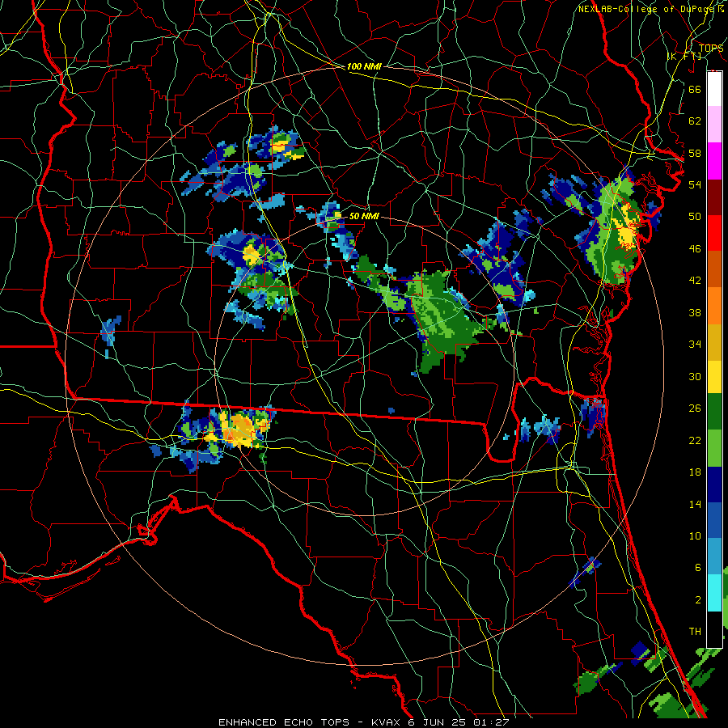Click the "10" legend label

(695, 536)
